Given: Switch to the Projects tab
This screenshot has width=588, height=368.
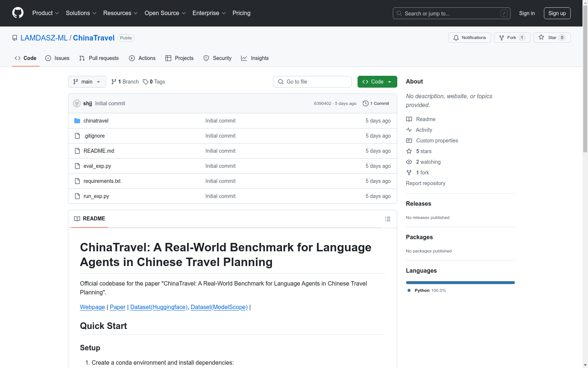Looking at the screenshot, I should pos(179,58).
